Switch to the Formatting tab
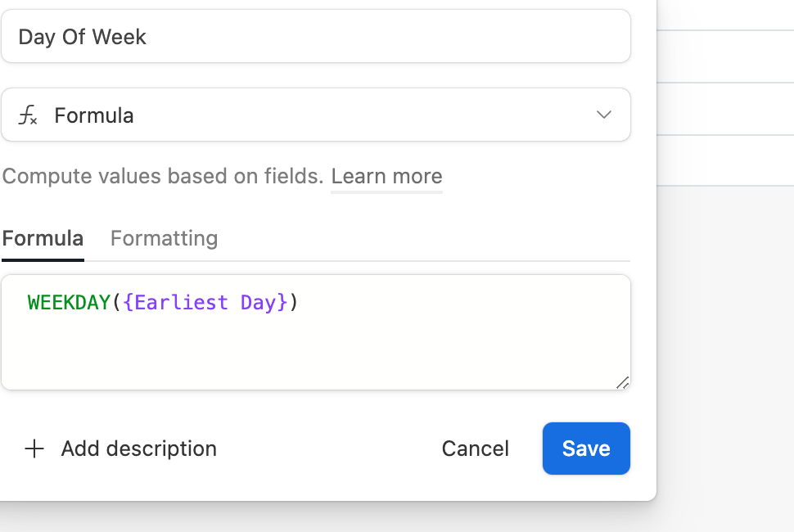This screenshot has height=532, width=794. [164, 238]
